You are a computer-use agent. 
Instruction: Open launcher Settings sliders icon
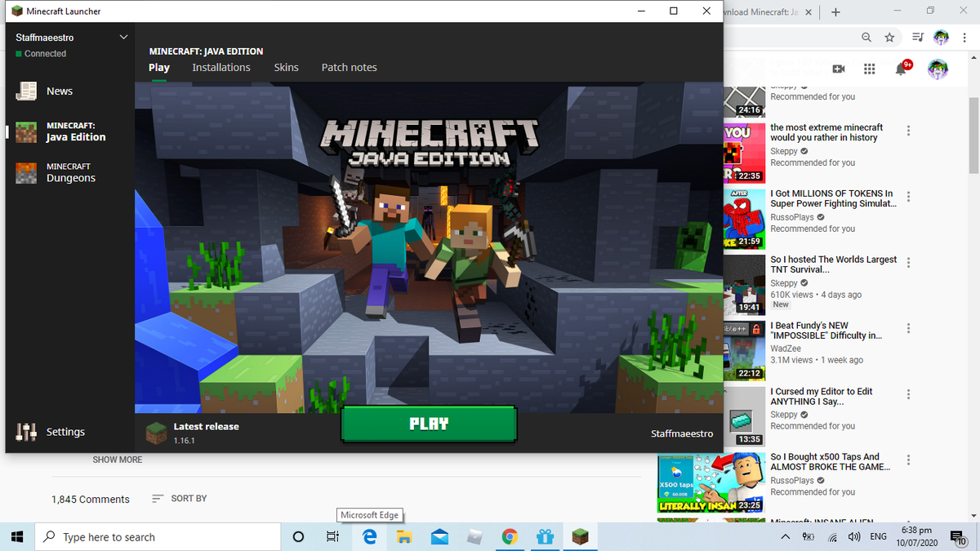(x=27, y=432)
